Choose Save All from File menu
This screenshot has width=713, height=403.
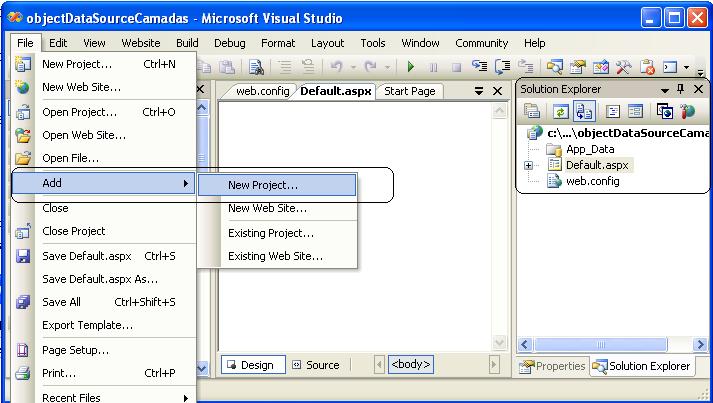(105, 302)
